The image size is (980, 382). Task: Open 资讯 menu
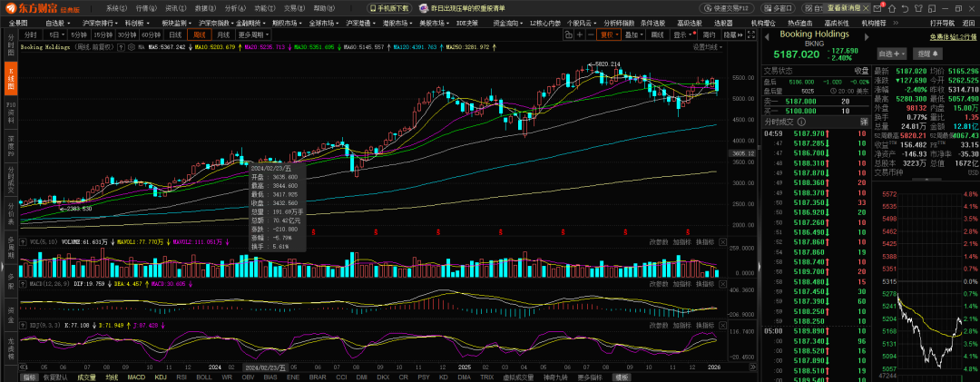[176, 8]
